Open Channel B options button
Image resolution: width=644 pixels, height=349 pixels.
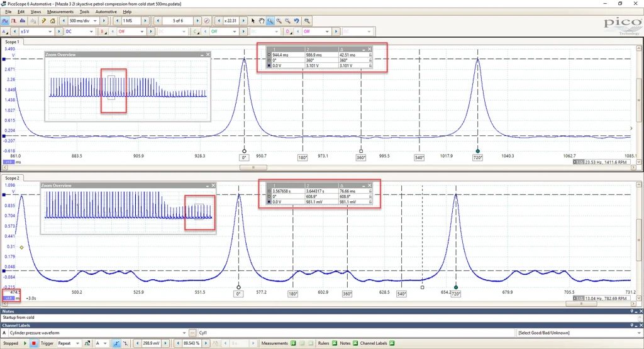(103, 31)
